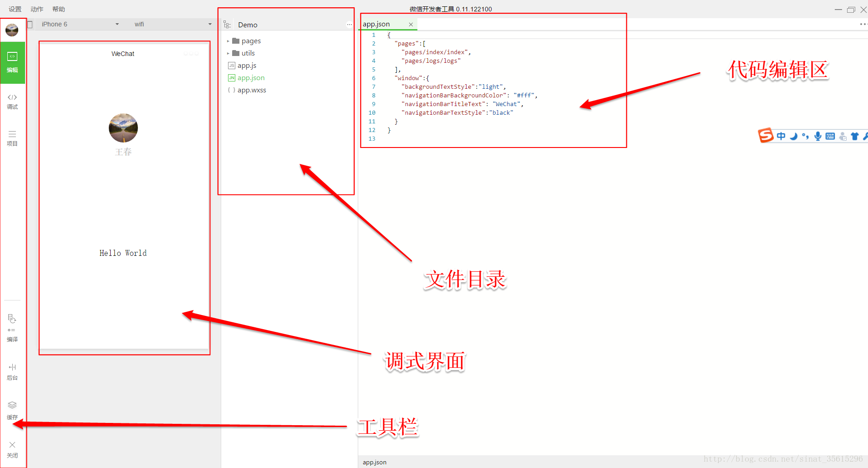Viewport: 868px width, 468px height.
Task: Open the 设置 (settings) menu
Action: pos(15,9)
